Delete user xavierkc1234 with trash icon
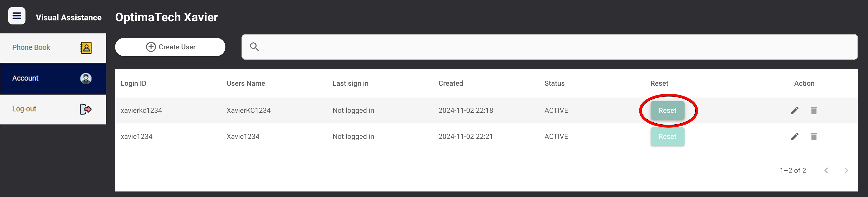Viewport: 868px width, 197px height. coord(814,111)
